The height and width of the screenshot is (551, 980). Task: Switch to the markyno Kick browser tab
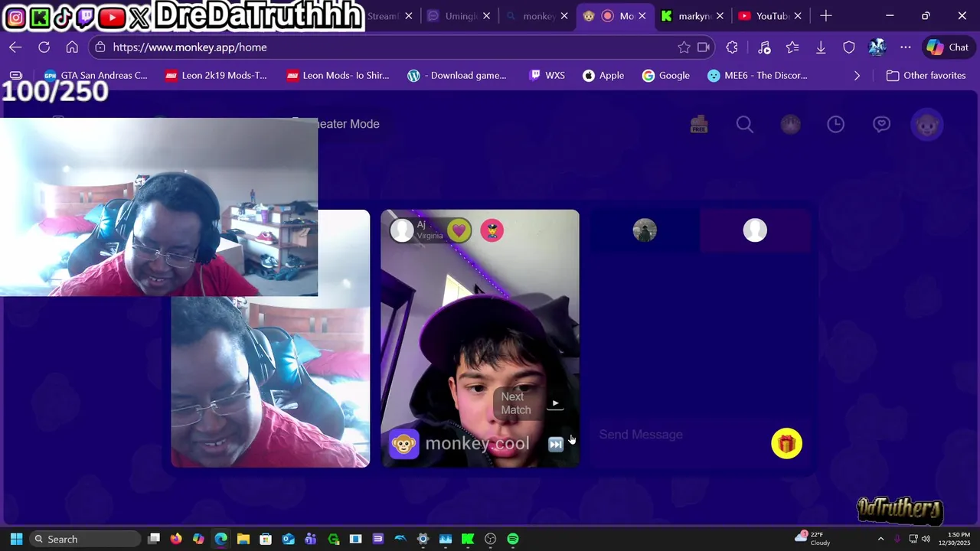pyautogui.click(x=687, y=16)
